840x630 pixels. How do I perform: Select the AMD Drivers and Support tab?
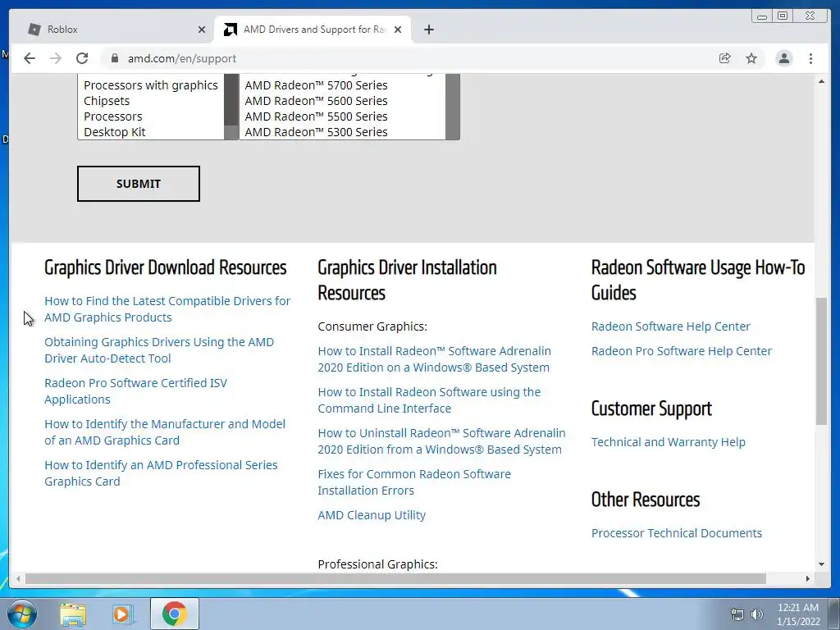[313, 30]
